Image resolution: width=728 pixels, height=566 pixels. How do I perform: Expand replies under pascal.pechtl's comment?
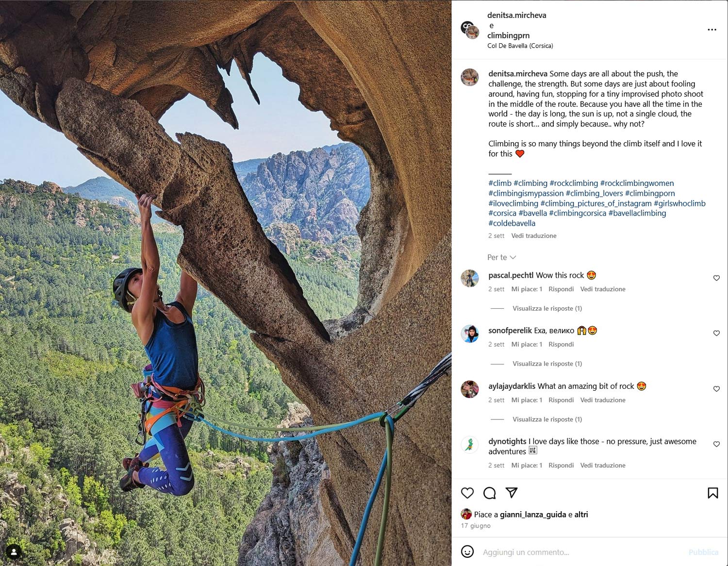[547, 308]
